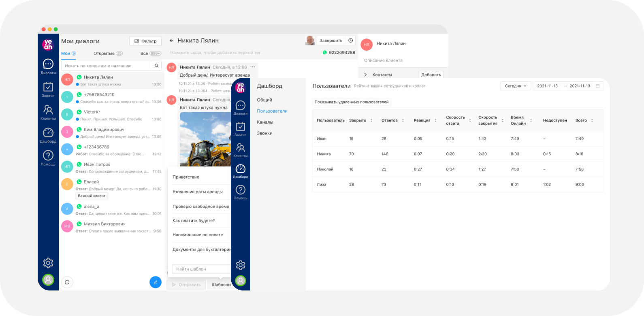Open the three-dot menu of the first message
The width and height of the screenshot is (644, 316).
click(253, 67)
